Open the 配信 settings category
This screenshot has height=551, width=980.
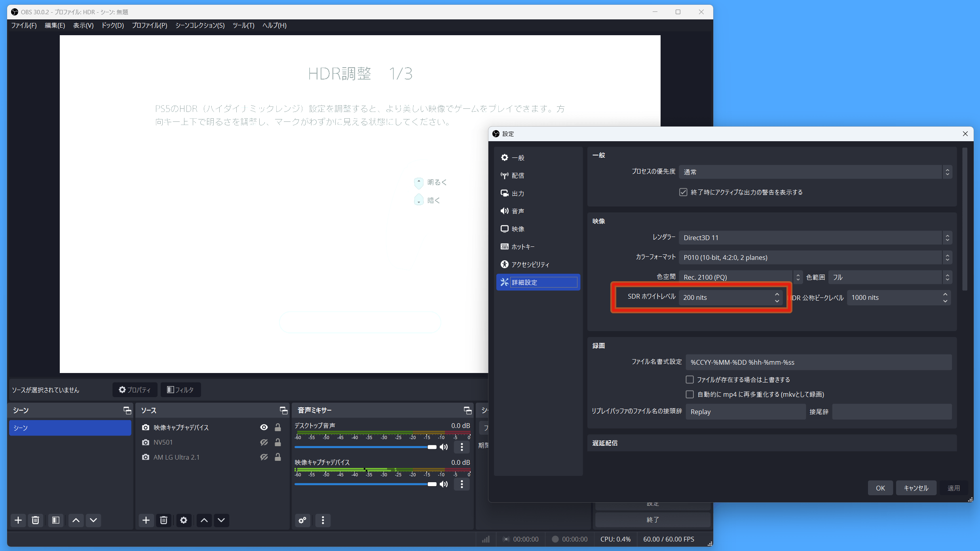[x=538, y=175]
